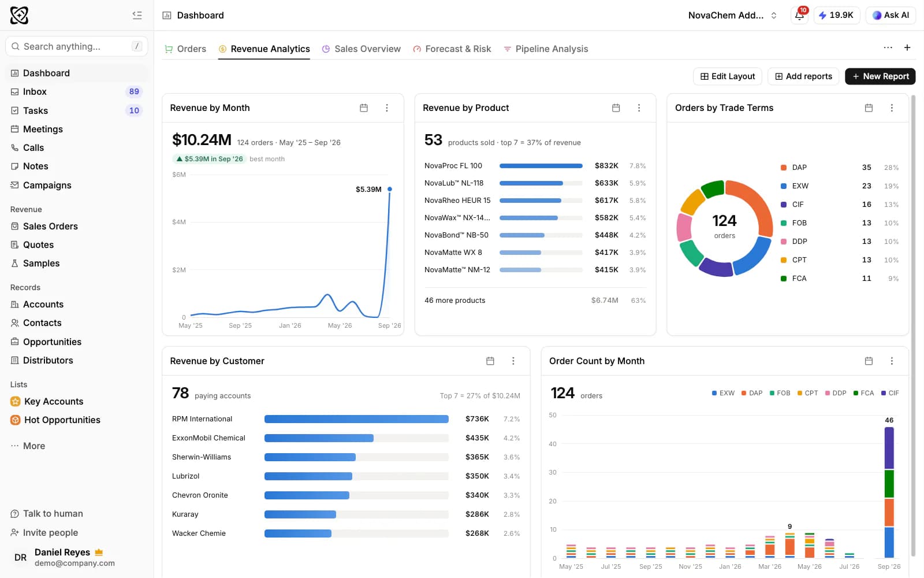Click the Sep '26 stacked bar
This screenshot has width=924, height=578.
pyautogui.click(x=889, y=492)
